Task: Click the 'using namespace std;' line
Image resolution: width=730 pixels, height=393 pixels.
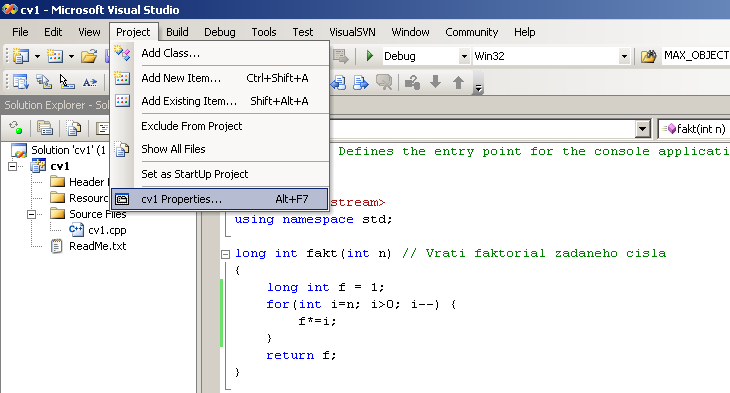Action: point(313,219)
